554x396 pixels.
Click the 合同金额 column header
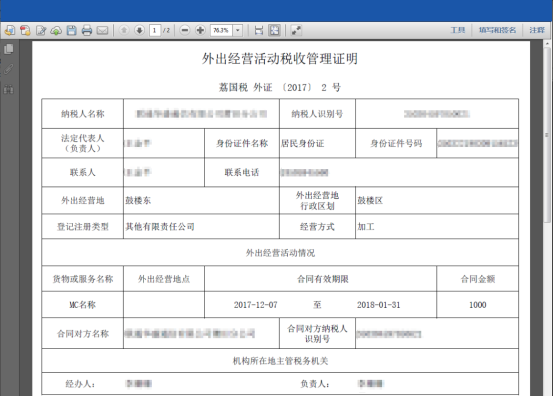pyautogui.click(x=478, y=279)
